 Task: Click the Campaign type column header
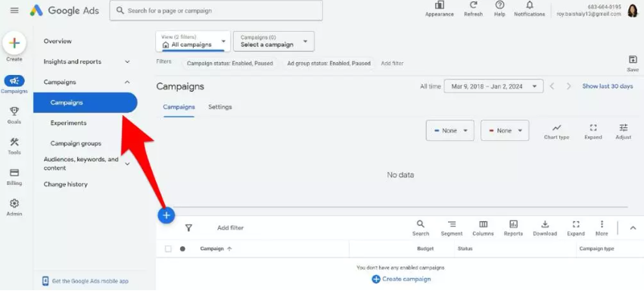coord(597,249)
